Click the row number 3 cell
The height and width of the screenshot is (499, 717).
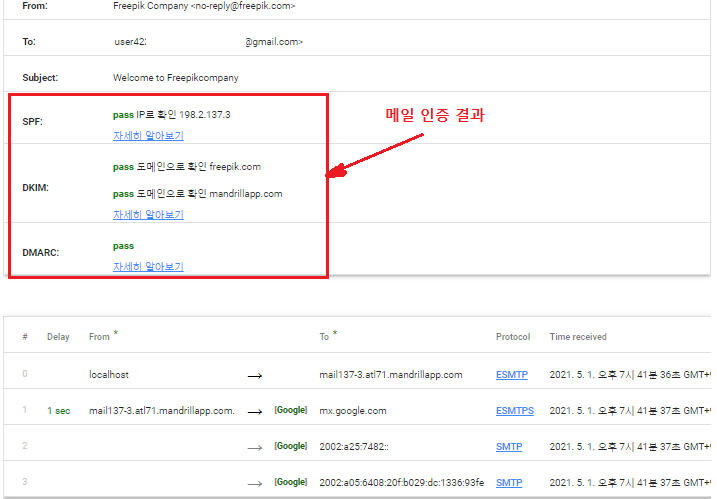pyautogui.click(x=25, y=482)
